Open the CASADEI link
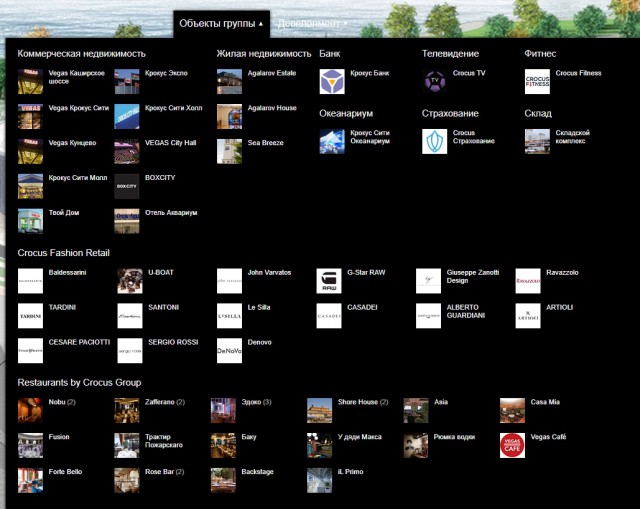 pos(362,307)
